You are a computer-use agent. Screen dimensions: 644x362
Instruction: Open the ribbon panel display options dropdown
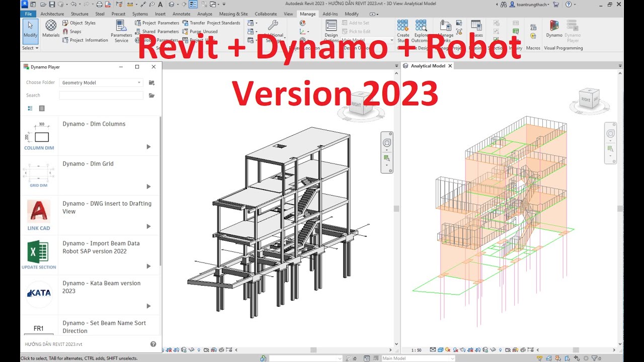pos(373,14)
